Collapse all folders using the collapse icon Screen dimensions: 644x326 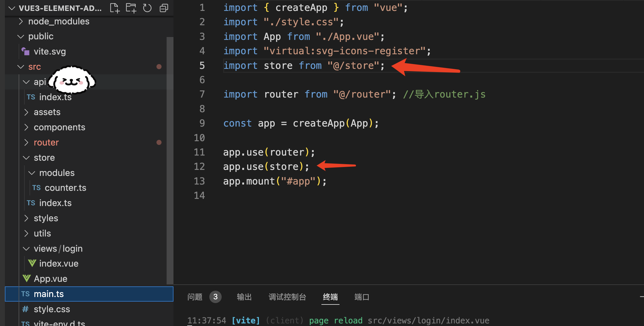point(164,8)
